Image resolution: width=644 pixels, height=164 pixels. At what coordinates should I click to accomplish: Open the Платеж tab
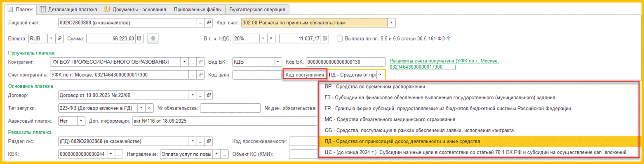tap(20, 9)
